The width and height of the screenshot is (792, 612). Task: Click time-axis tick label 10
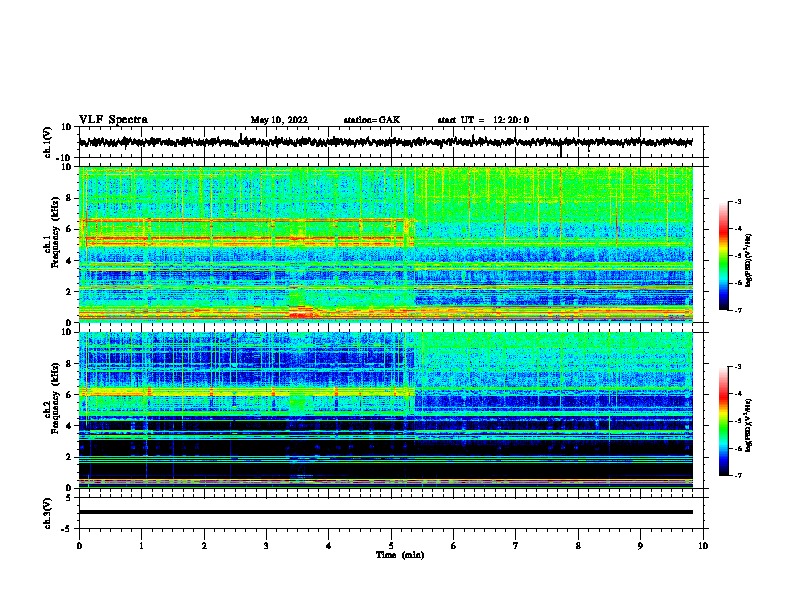coord(703,546)
